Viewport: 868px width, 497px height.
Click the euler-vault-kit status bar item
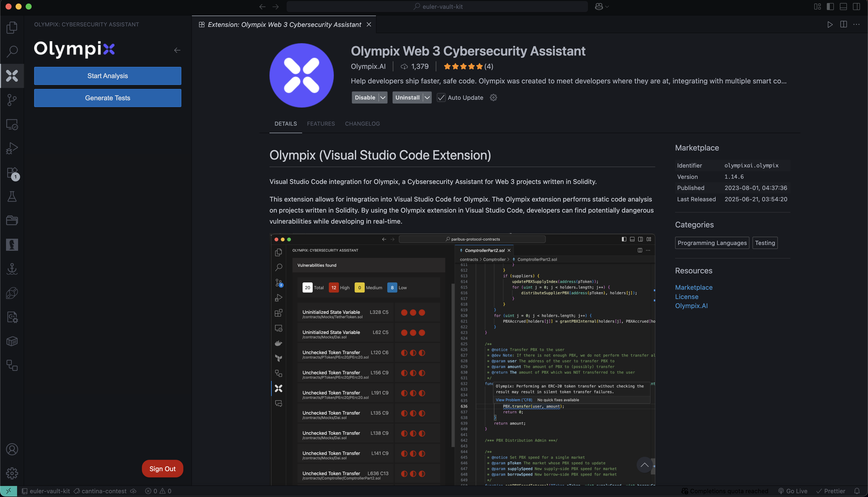tap(46, 491)
